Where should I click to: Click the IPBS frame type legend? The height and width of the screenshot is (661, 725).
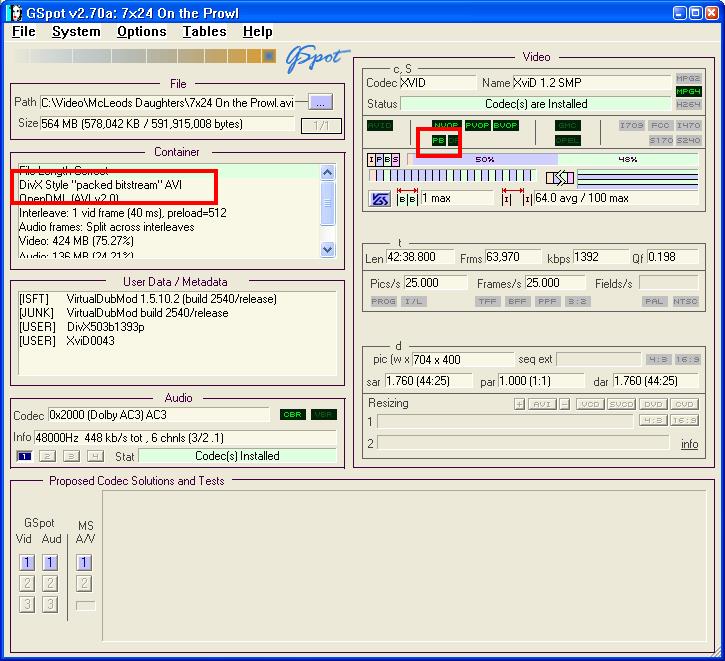click(383, 160)
